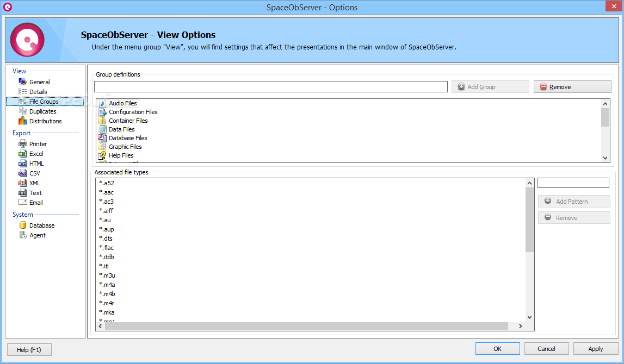Focus the file pattern input field
624x364 pixels.
pos(573,183)
